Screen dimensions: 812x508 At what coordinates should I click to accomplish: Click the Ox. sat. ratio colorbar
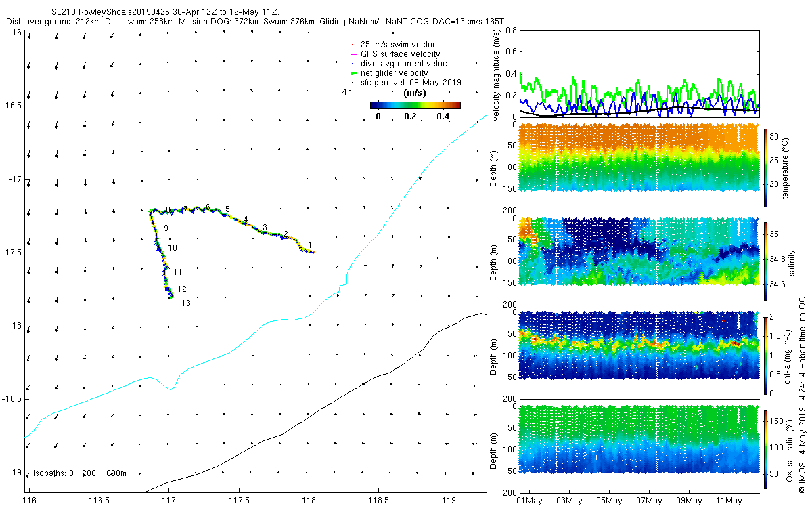(x=766, y=448)
